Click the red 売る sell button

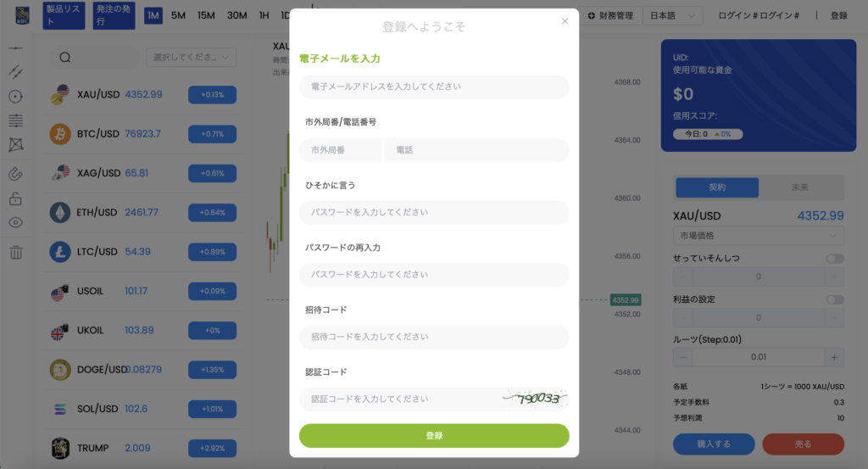[x=804, y=444]
